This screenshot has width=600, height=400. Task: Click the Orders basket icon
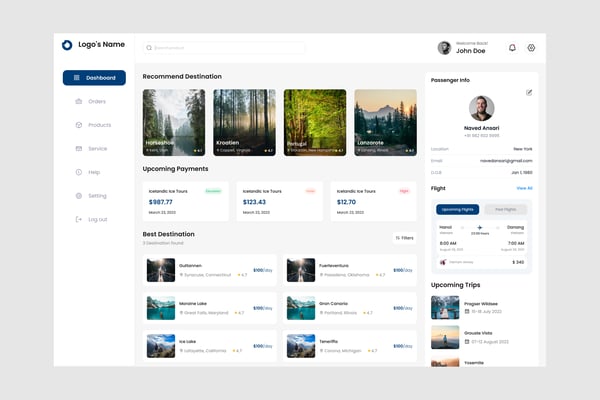click(79, 101)
